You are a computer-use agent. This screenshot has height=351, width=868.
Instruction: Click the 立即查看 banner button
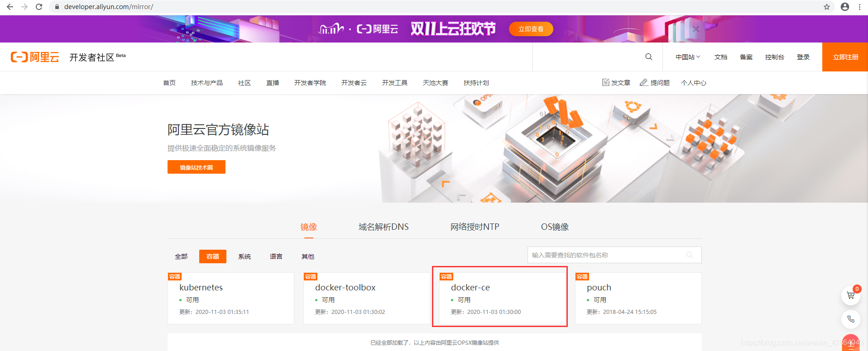[531, 29]
